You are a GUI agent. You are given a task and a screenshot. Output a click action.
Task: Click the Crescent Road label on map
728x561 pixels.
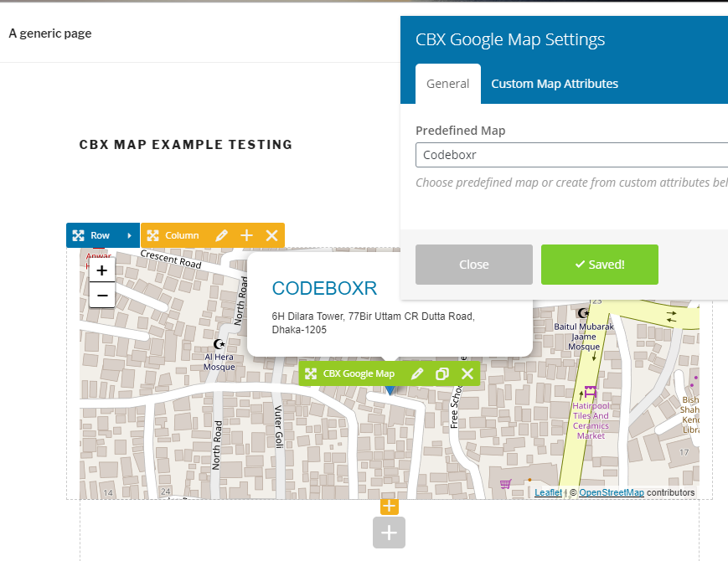pyautogui.click(x=170, y=259)
